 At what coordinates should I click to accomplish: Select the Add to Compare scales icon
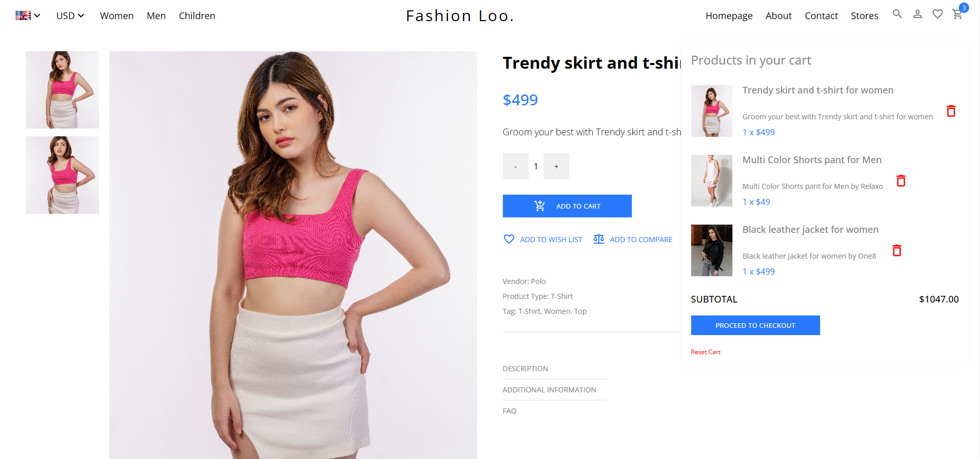pyautogui.click(x=599, y=239)
